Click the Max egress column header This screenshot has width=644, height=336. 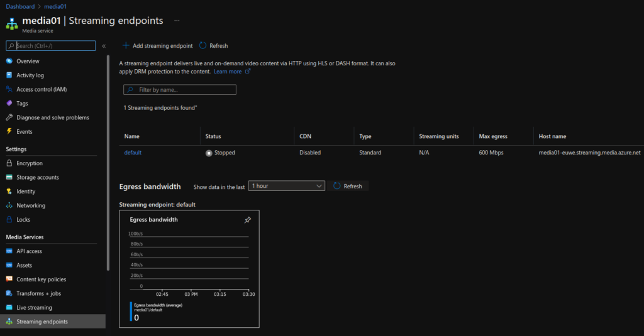coord(493,136)
